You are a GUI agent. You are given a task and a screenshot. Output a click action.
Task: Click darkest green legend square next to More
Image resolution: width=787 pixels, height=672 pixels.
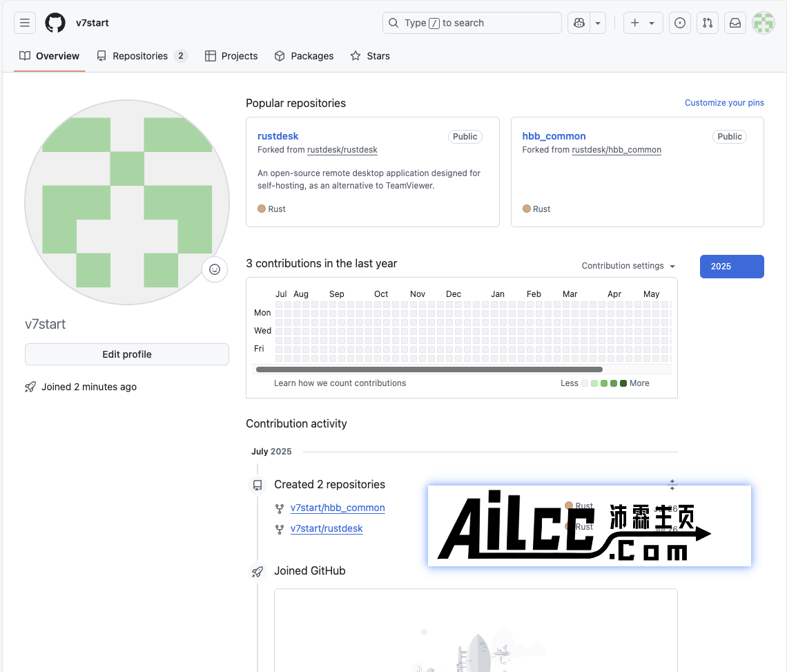pyautogui.click(x=623, y=383)
